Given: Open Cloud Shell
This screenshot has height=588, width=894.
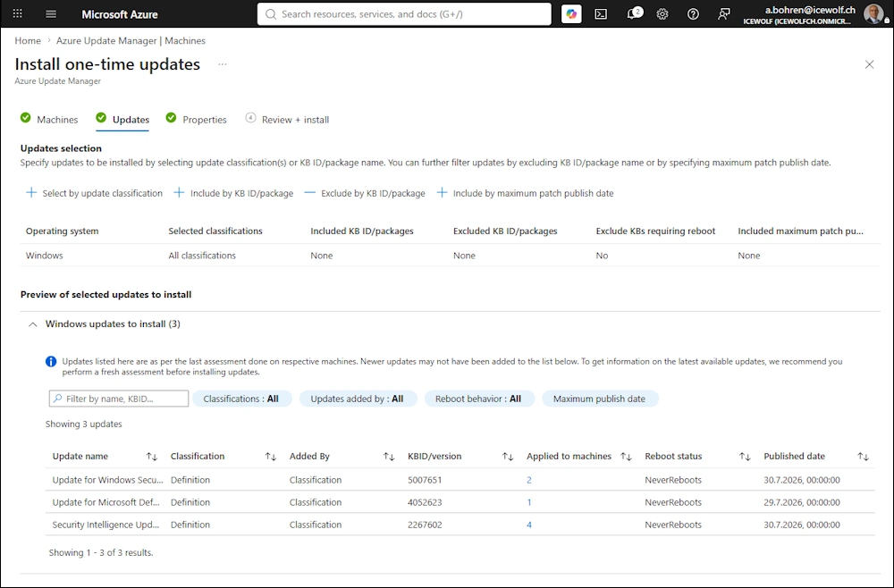Looking at the screenshot, I should click(601, 14).
